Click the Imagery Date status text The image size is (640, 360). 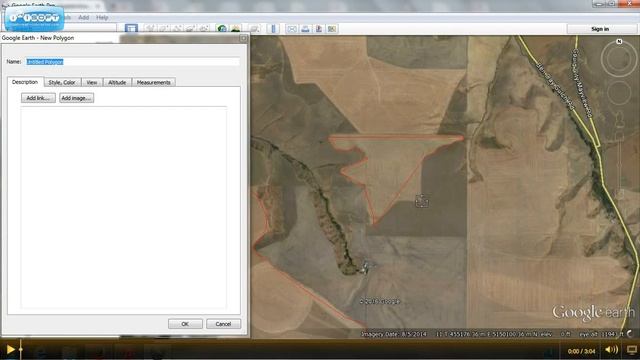pos(394,334)
